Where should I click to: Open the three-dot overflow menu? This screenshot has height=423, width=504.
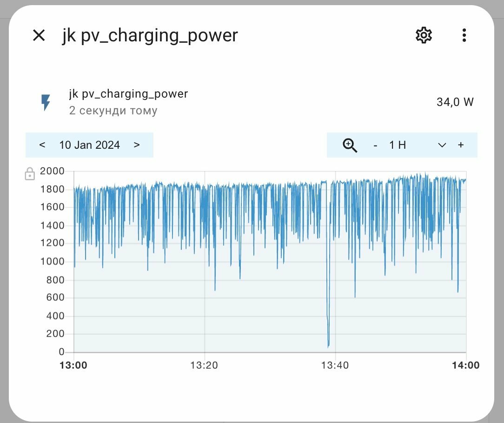tap(464, 35)
